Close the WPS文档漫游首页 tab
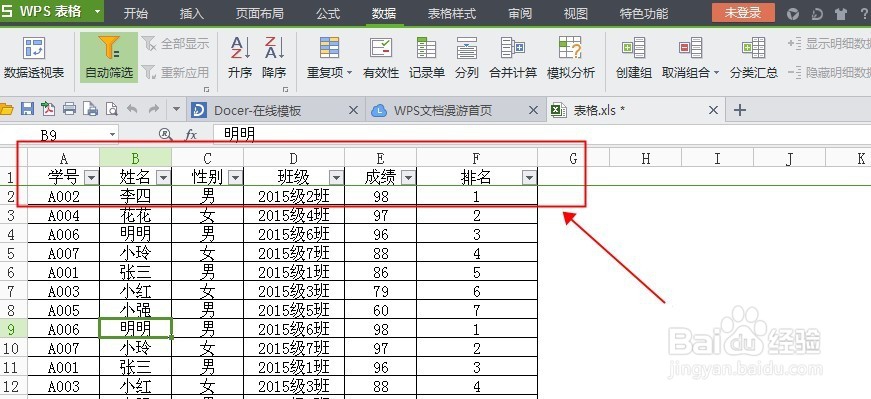 (x=533, y=111)
